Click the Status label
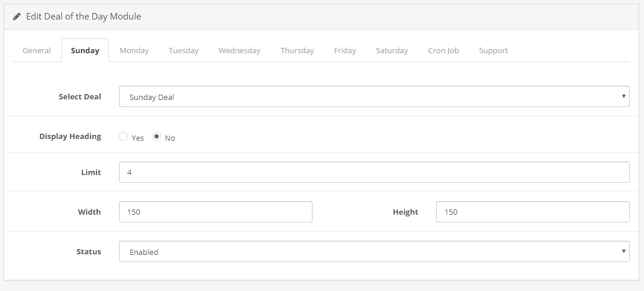The image size is (644, 291). pos(89,251)
